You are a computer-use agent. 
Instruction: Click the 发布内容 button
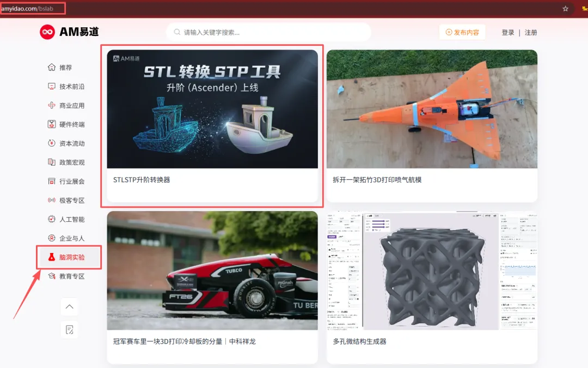click(x=462, y=32)
